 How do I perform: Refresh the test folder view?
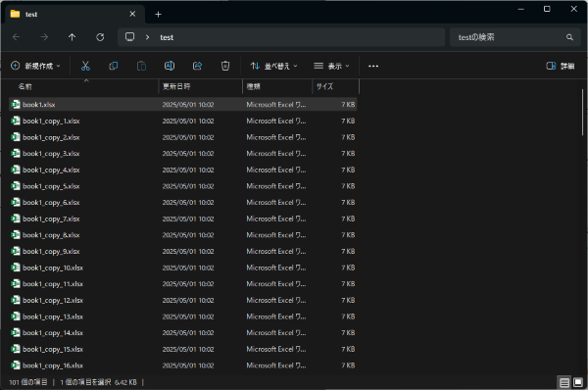click(100, 37)
